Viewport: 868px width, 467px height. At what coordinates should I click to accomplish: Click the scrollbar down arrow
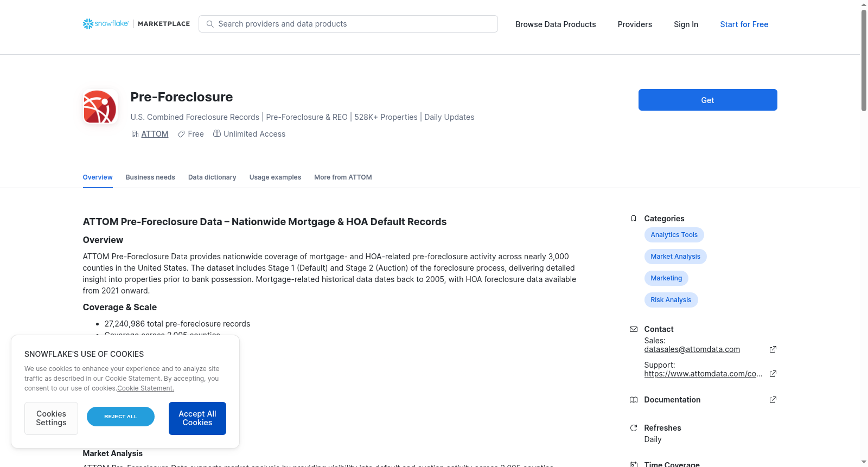(864, 462)
